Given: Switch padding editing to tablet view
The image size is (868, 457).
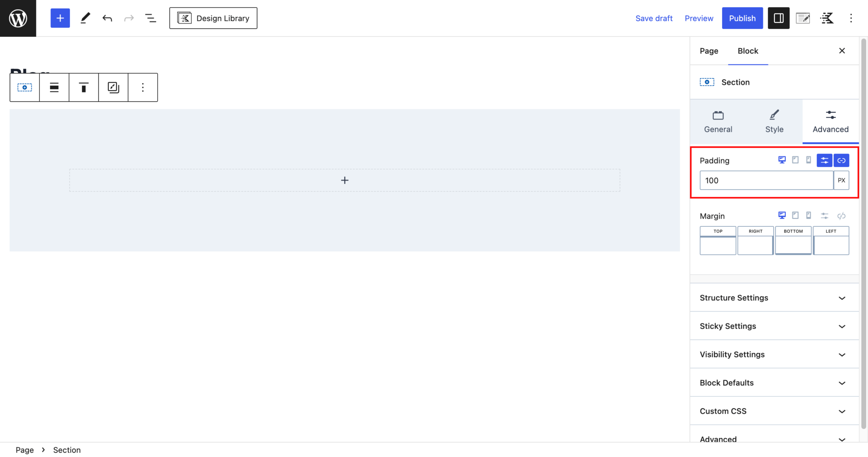Looking at the screenshot, I should 796,160.
